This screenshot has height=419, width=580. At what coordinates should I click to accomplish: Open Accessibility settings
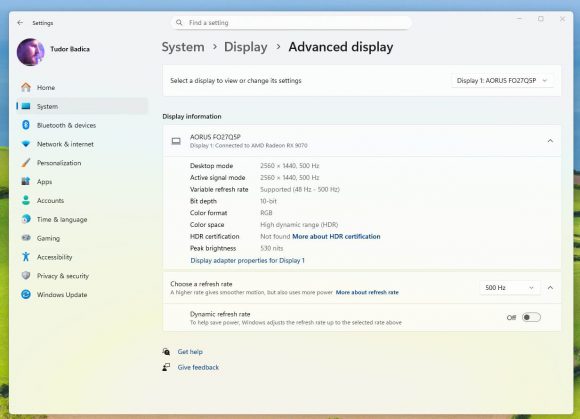point(82,257)
